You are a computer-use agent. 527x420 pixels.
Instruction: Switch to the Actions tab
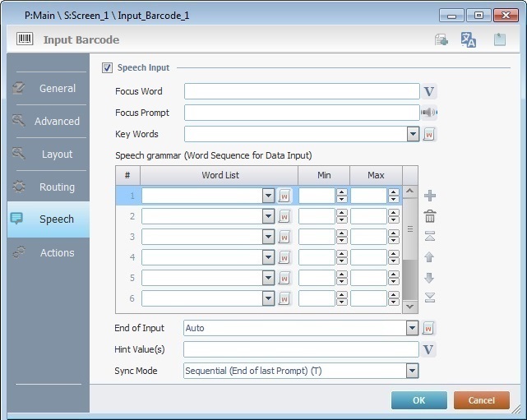coord(49,252)
